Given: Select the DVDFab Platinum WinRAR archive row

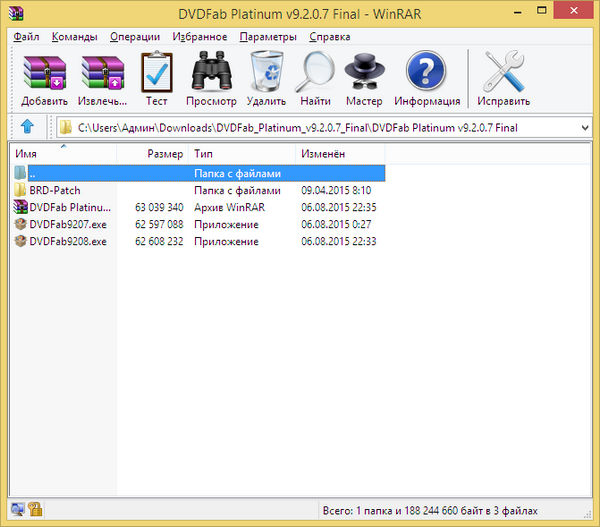Looking at the screenshot, I should [x=70, y=207].
